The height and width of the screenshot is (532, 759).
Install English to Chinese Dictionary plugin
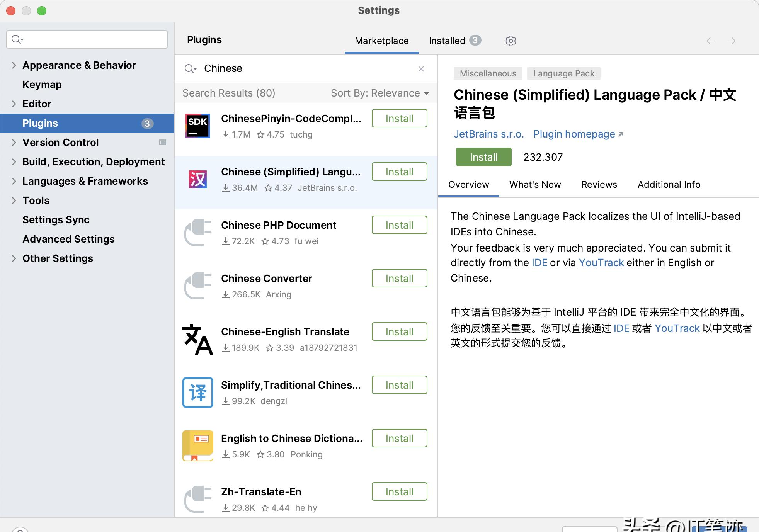coord(399,438)
